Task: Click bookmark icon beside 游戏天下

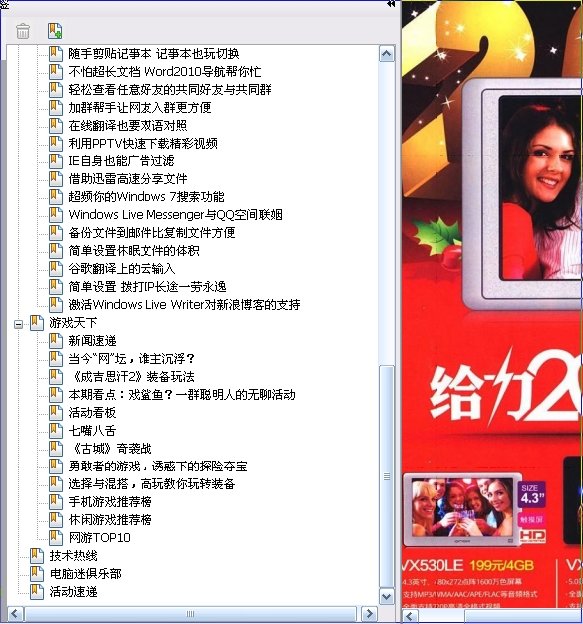Action: point(37,323)
